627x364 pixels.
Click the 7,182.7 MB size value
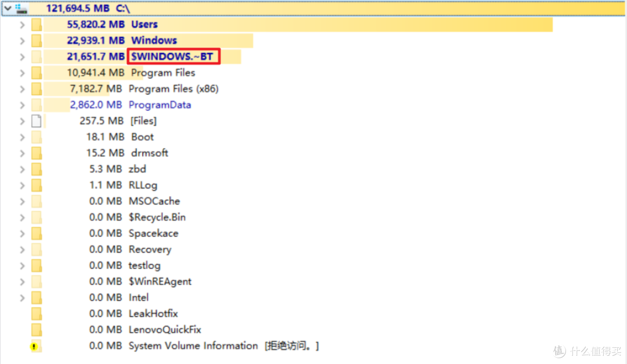click(96, 89)
